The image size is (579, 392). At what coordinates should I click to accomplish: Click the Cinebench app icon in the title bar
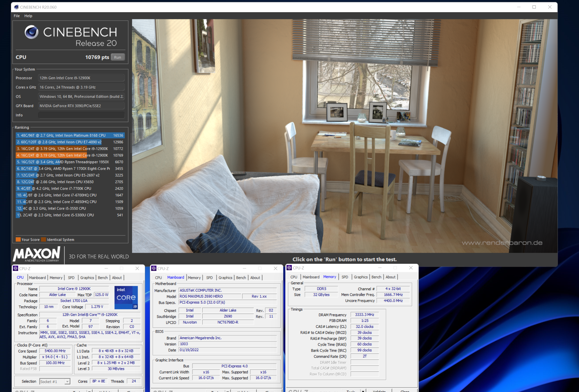click(16, 7)
